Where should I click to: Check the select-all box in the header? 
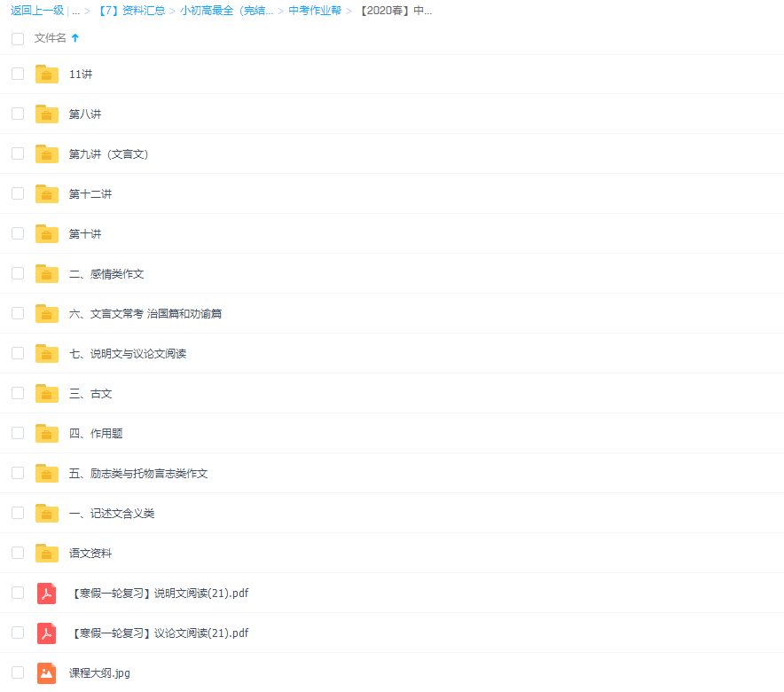tap(18, 39)
